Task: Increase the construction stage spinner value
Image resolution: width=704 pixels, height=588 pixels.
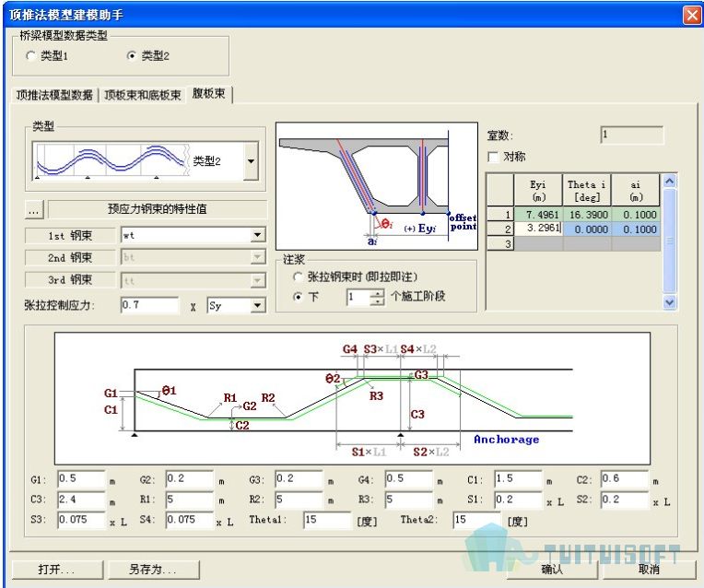Action: [x=378, y=293]
